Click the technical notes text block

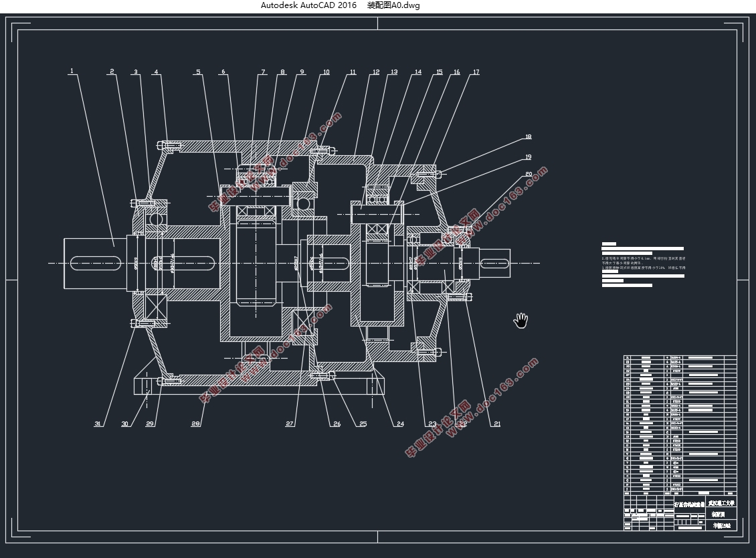[643, 264]
